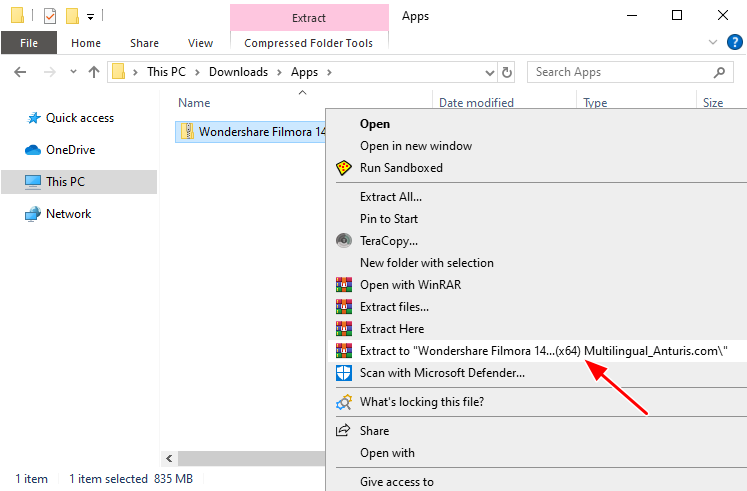
Task: Click the Refresh button in address bar
Action: tap(507, 72)
